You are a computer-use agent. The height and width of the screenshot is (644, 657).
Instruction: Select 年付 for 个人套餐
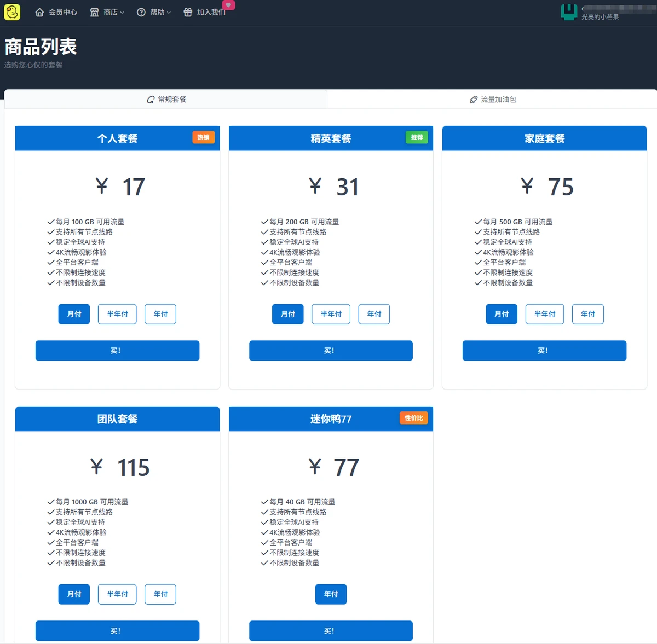pyautogui.click(x=160, y=314)
